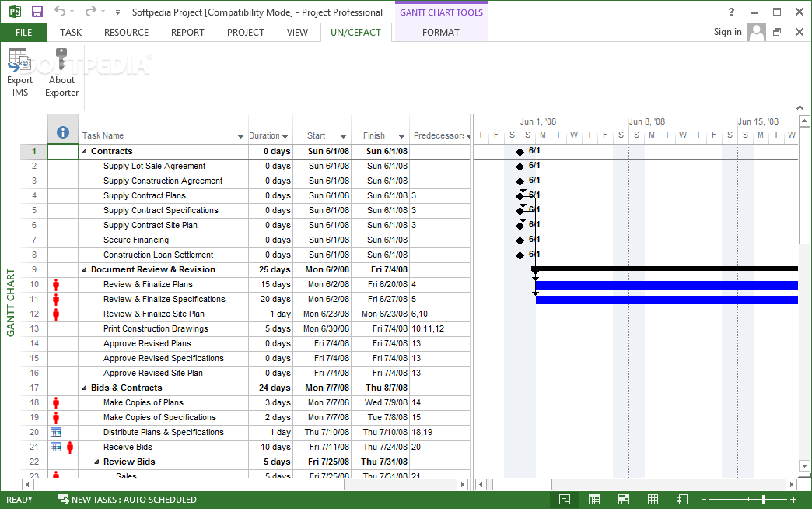This screenshot has height=509, width=812.
Task: Click red resource indicator on row 18
Action: (56, 402)
